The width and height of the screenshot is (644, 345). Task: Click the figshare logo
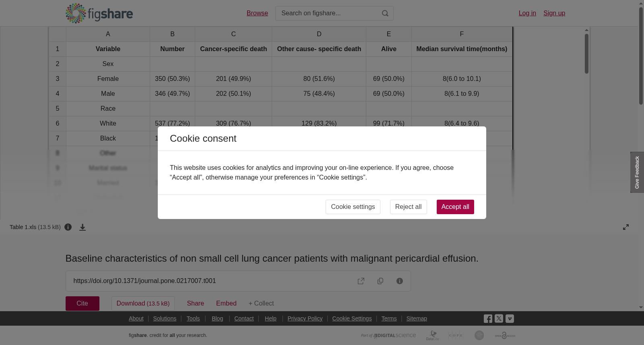pos(99,13)
